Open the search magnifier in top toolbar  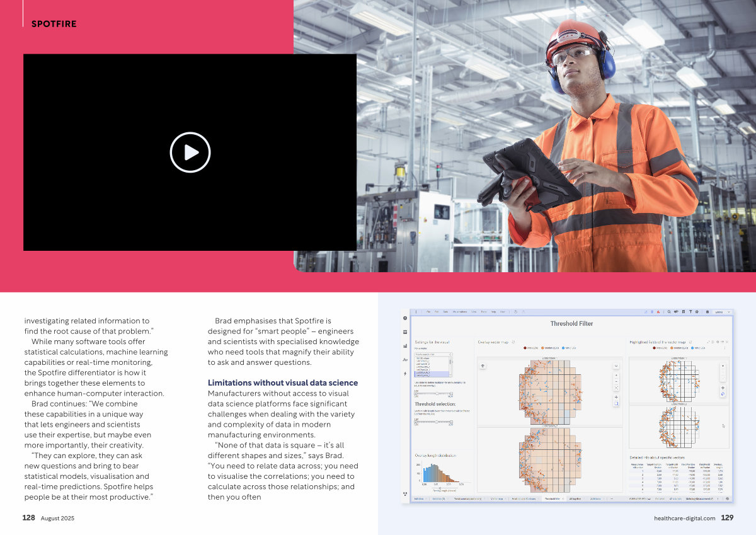668,311
